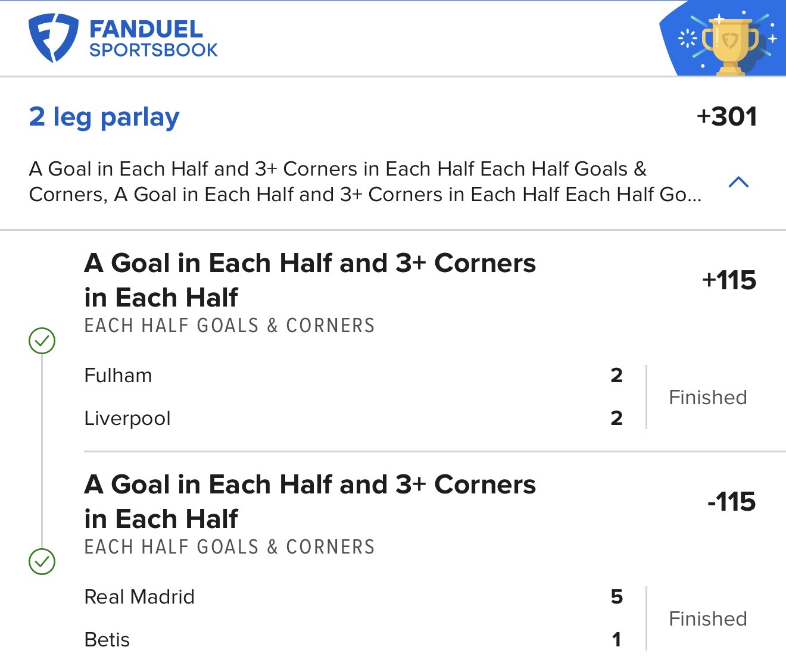Click the green checkmark beside the Fulham leg

(42, 341)
